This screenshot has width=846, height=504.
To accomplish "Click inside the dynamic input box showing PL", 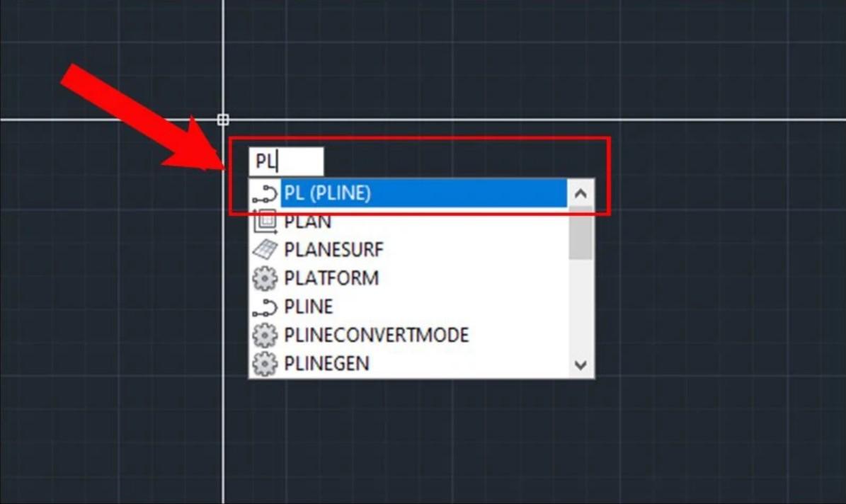I will (286, 161).
